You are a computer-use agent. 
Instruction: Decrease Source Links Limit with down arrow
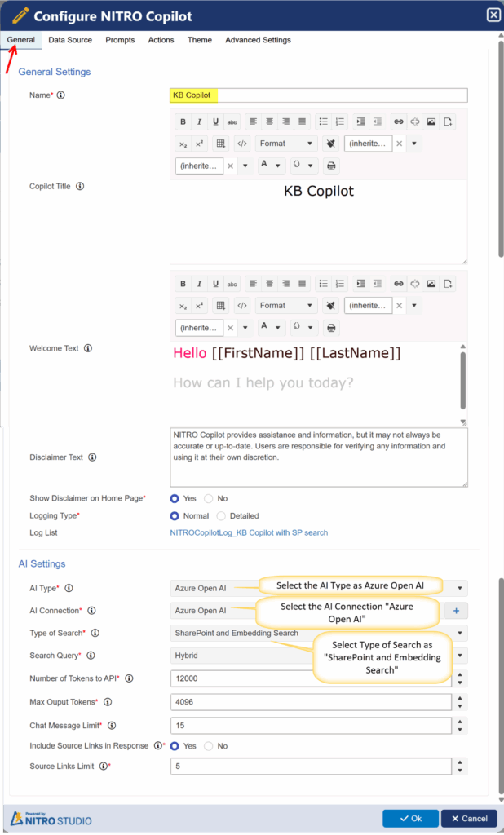[x=460, y=770]
